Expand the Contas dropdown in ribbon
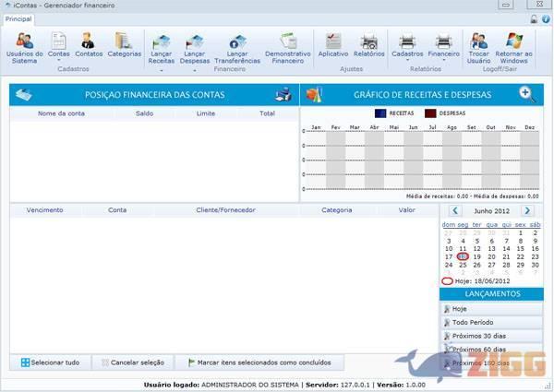Screen dimensions: 554x392 [59, 61]
